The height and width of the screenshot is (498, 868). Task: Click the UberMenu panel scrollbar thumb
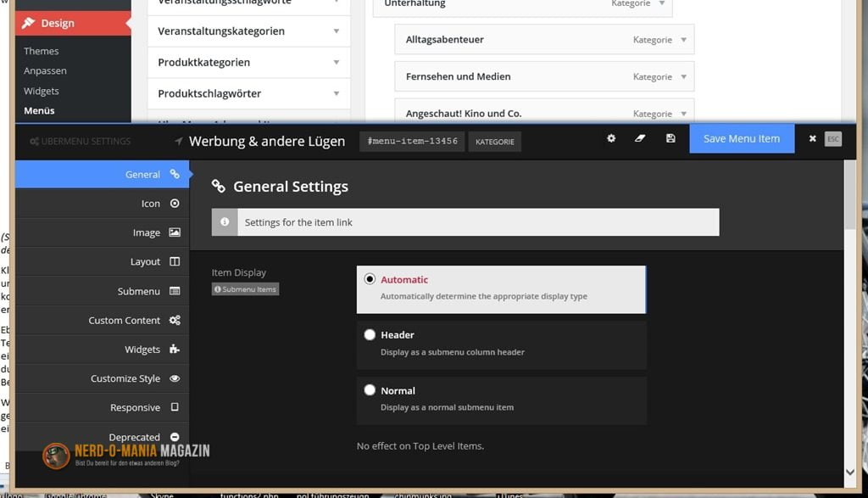pyautogui.click(x=850, y=194)
